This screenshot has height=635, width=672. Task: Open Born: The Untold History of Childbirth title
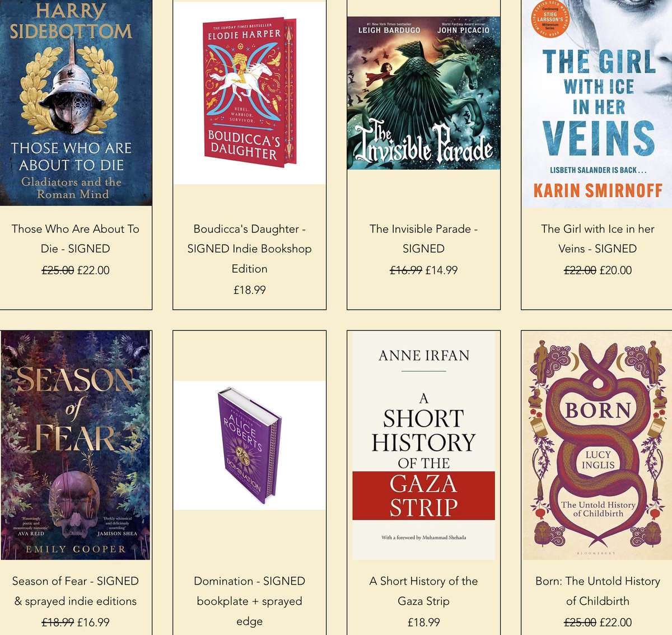[598, 591]
